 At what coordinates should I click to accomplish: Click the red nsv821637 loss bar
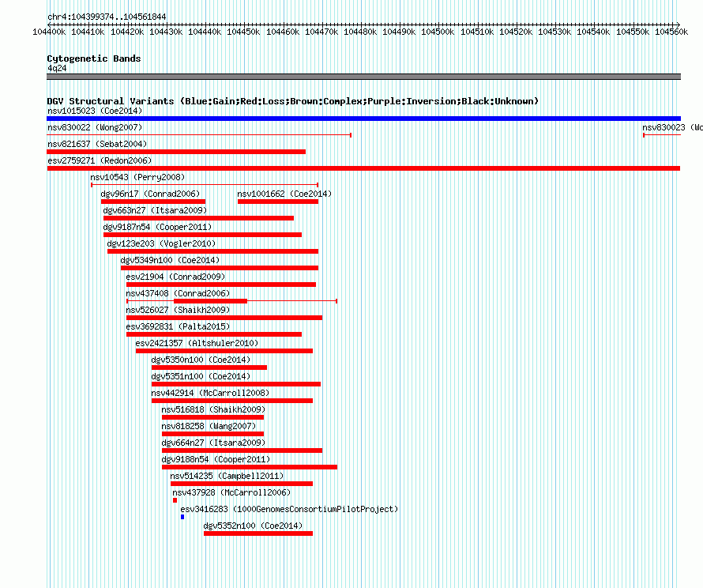176,152
